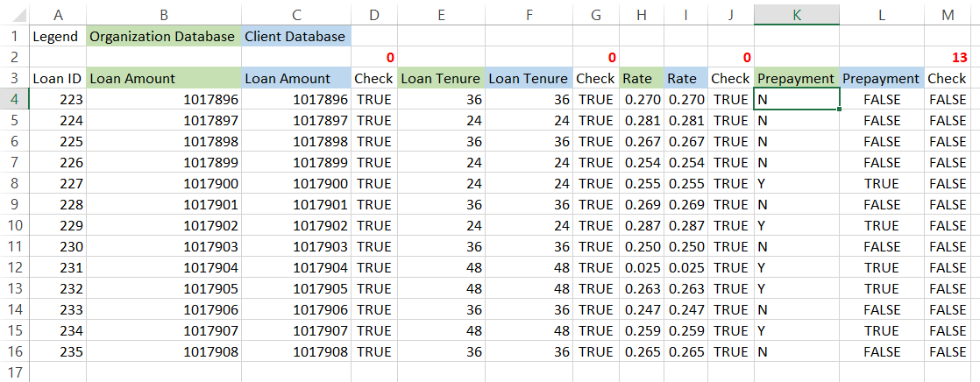Select Prepayment Y cell in row 8
The image size is (980, 382).
tap(796, 184)
